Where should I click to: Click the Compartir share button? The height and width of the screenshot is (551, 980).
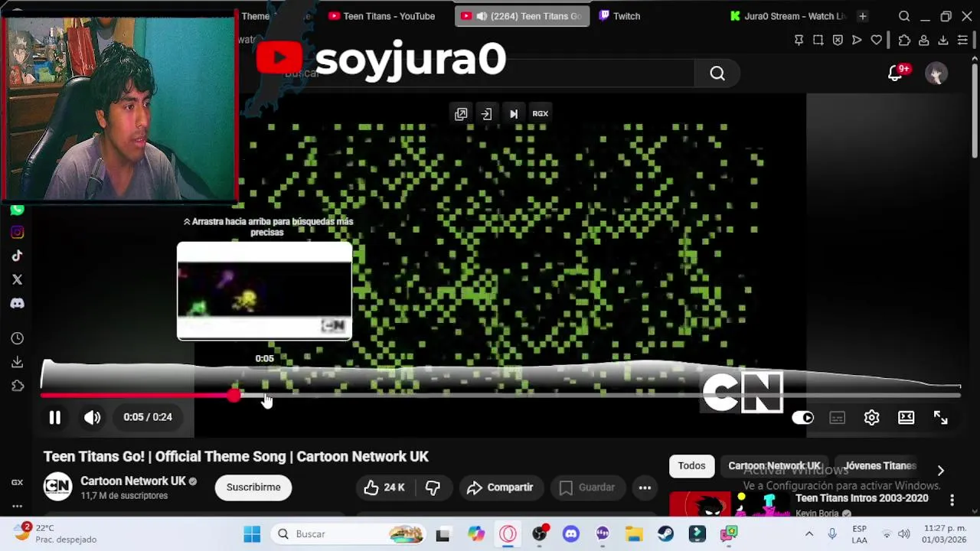click(500, 487)
